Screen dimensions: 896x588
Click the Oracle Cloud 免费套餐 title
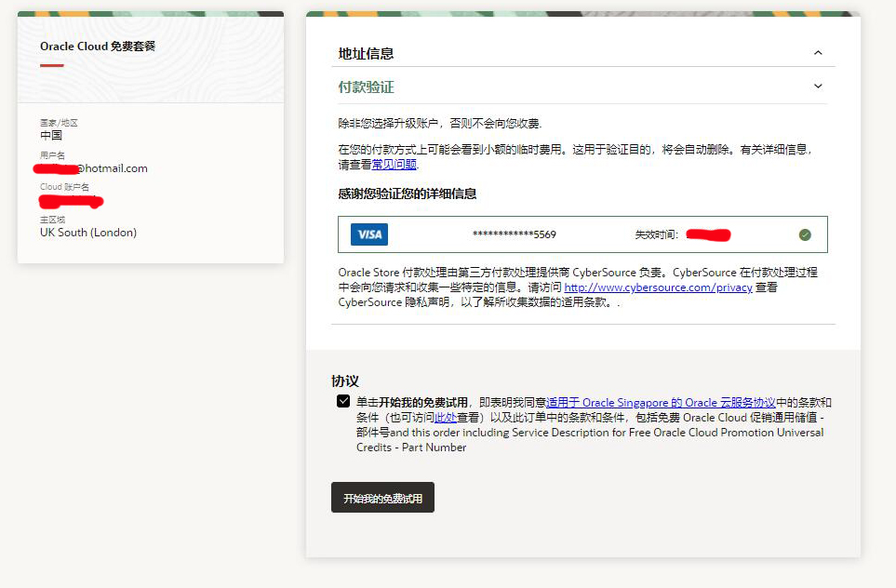click(98, 47)
